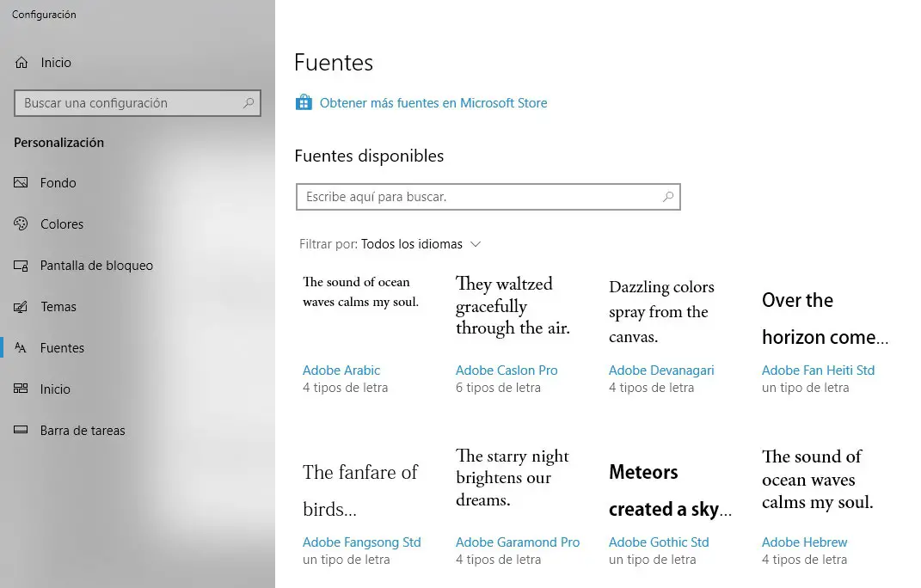Open Obtener más fuentes en Microsoft Store
The height and width of the screenshot is (588, 921).
point(433,103)
